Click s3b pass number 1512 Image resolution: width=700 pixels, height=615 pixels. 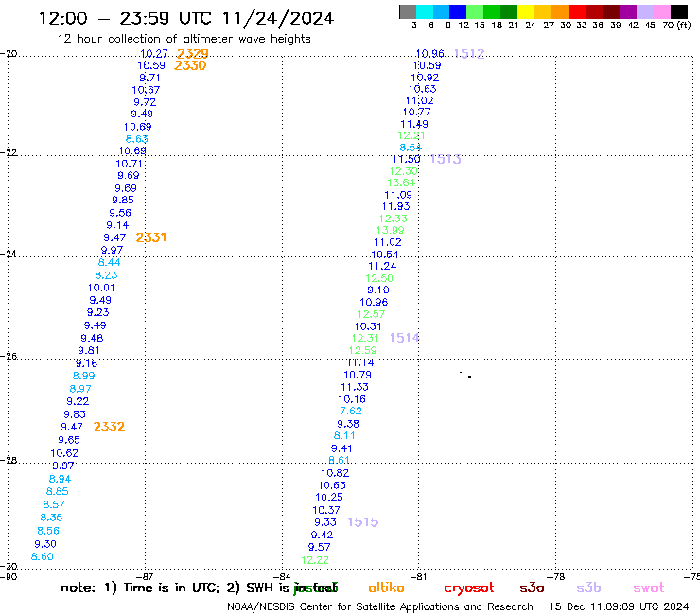(469, 54)
